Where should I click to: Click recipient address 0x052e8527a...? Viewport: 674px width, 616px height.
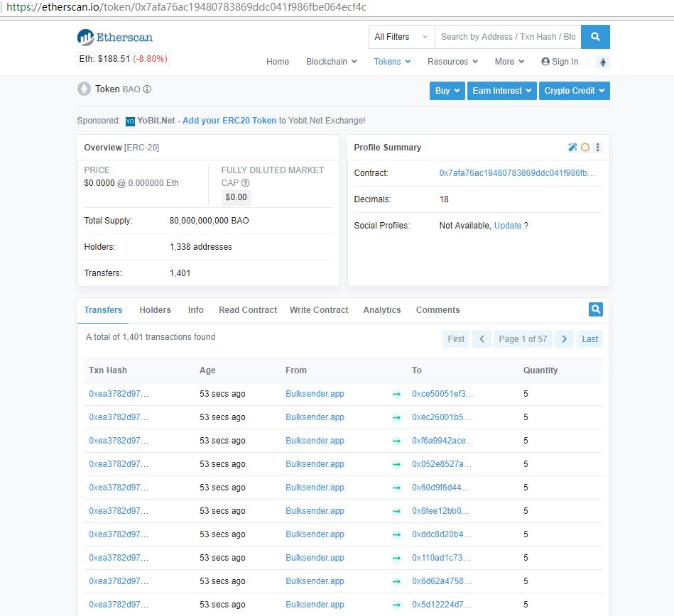tap(442, 464)
